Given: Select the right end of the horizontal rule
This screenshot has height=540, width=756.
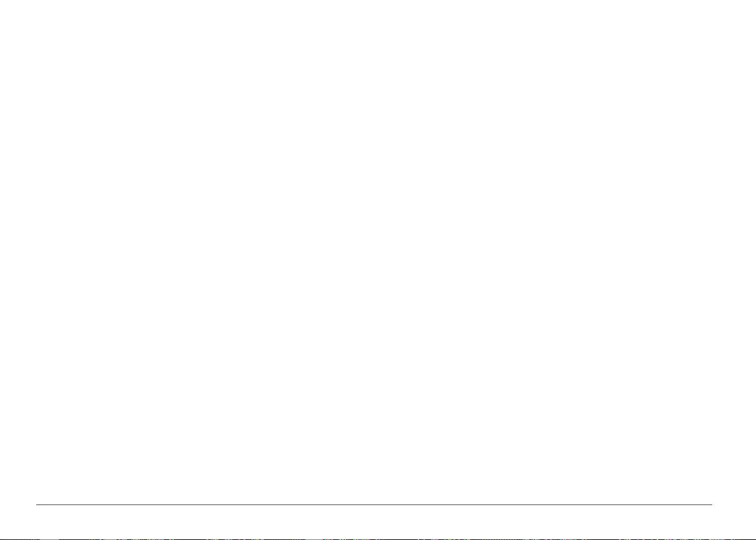Looking at the screenshot, I should tap(711, 504).
